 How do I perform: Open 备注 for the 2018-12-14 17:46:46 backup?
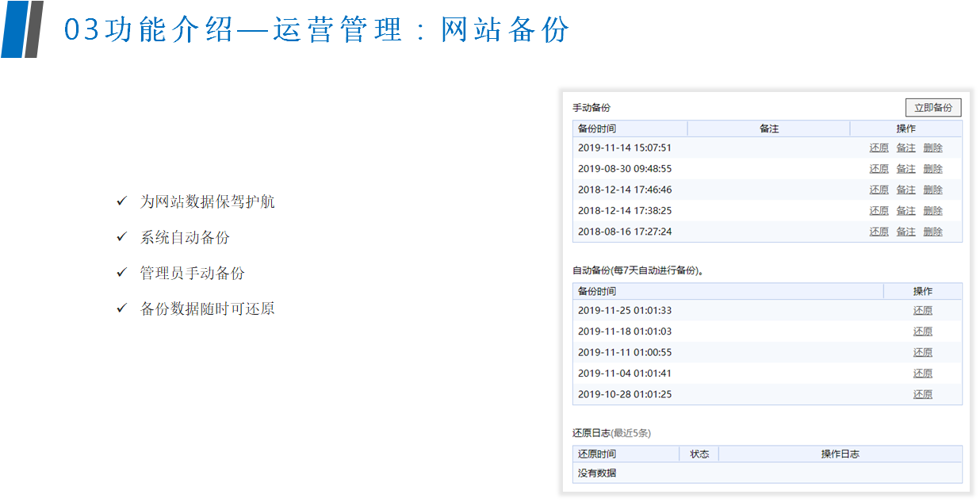(905, 190)
